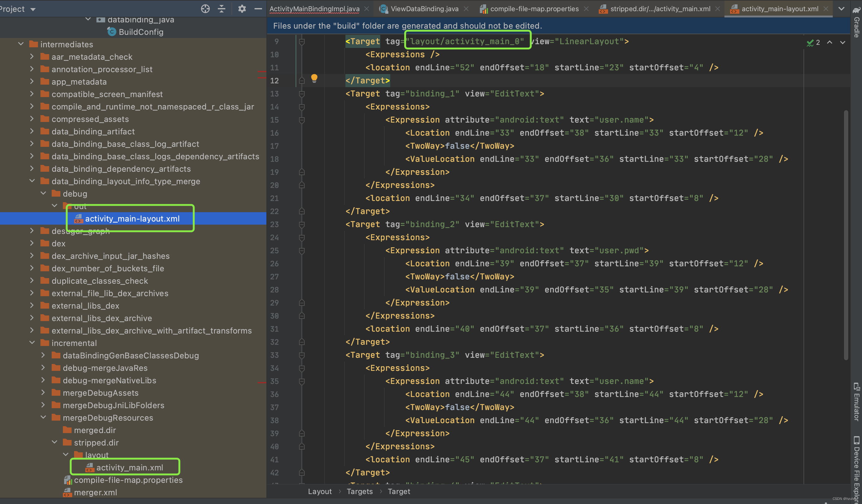The width and height of the screenshot is (862, 504).
Task: Open the Emulator tool window
Action: click(x=856, y=401)
